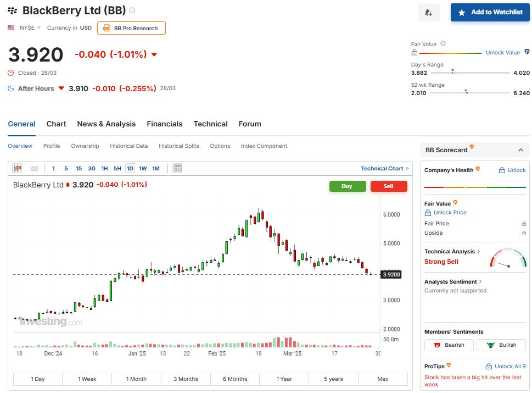Open the Technical Chart link
The width and height of the screenshot is (532, 393).
pyautogui.click(x=384, y=169)
